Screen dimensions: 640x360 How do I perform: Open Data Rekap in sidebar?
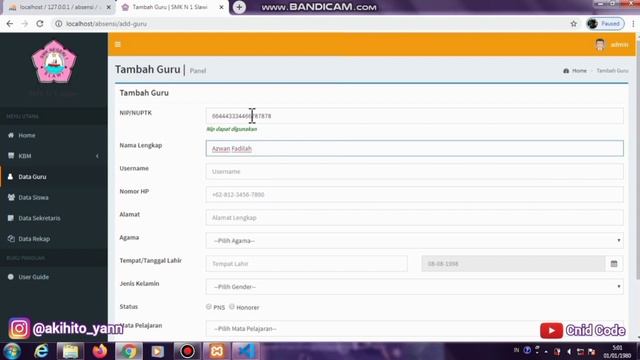point(54,239)
